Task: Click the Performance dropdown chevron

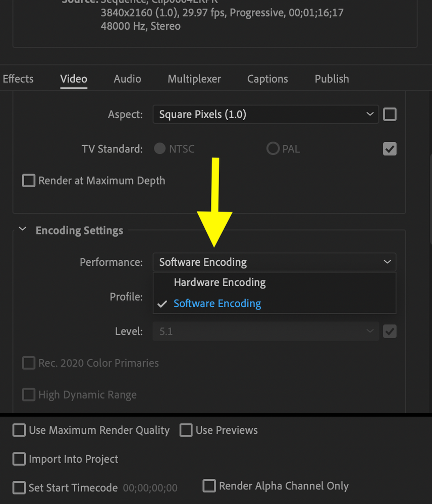Action: 387,262
